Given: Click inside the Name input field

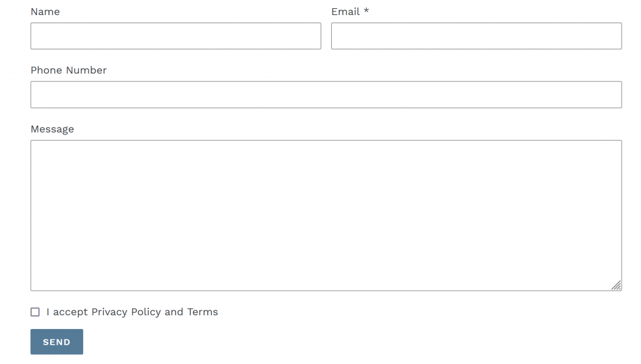Looking at the screenshot, I should pyautogui.click(x=175, y=36).
